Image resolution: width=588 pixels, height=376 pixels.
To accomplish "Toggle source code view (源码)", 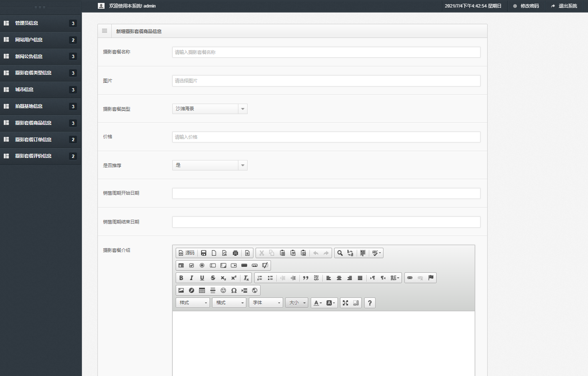I will pos(187,253).
